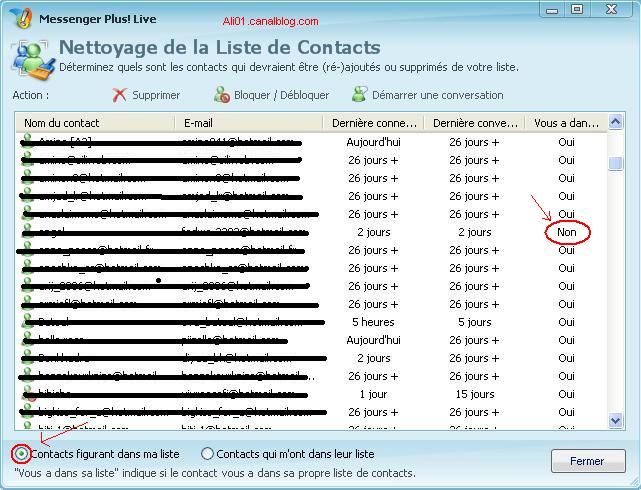Minimize the Messenger Plus! Live window
Viewport: 641px width, 490px height.
552,9
